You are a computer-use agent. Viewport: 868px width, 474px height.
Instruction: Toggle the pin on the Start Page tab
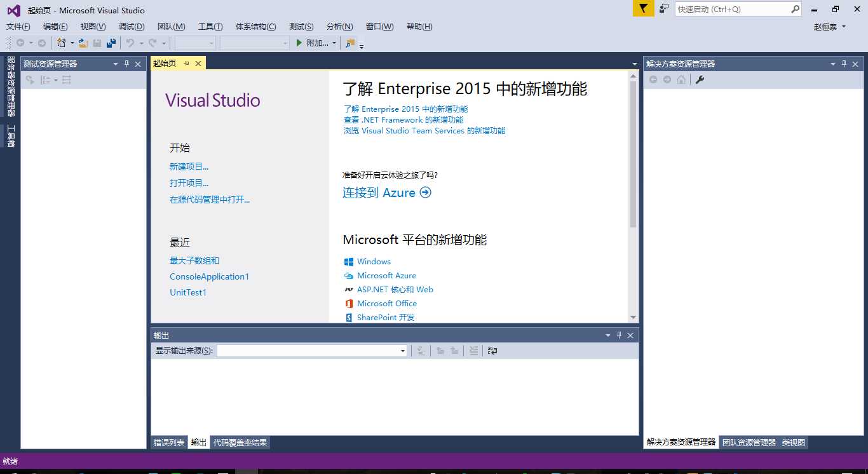pyautogui.click(x=186, y=64)
